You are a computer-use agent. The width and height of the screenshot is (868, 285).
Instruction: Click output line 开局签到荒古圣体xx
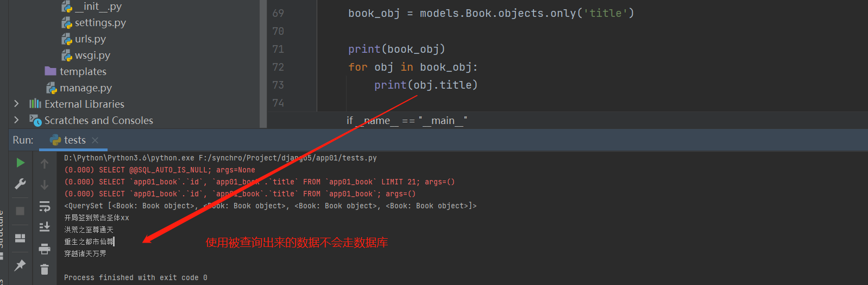click(x=97, y=218)
